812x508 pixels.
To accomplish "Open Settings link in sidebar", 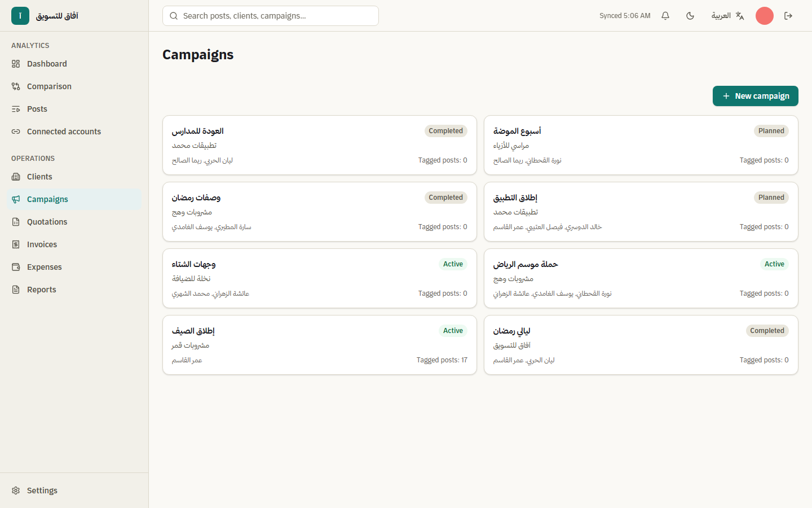I will (x=74, y=491).
